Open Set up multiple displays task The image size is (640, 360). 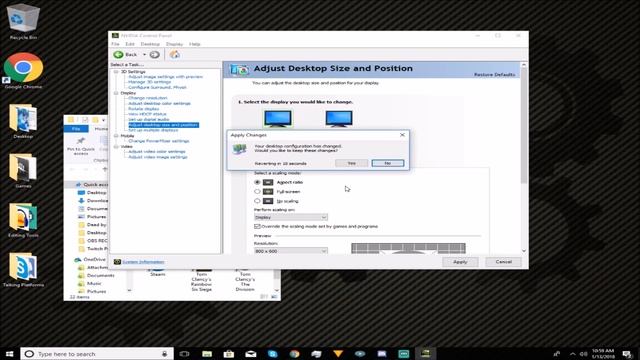(x=153, y=130)
